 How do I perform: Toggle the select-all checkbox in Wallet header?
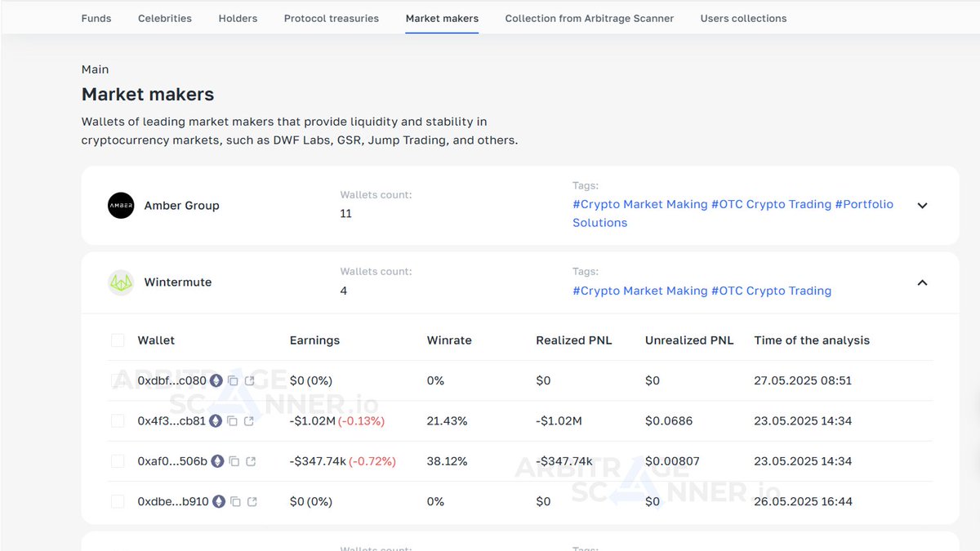[x=118, y=340]
